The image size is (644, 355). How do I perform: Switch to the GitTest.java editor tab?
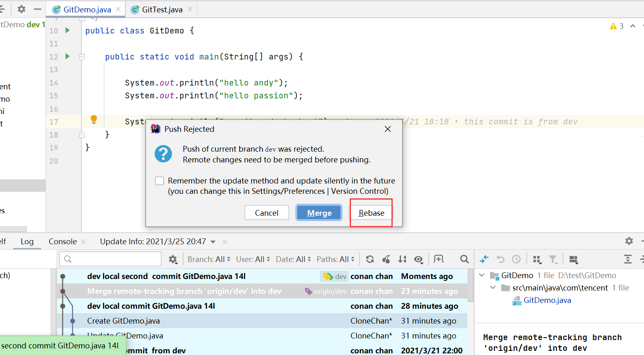tap(162, 10)
